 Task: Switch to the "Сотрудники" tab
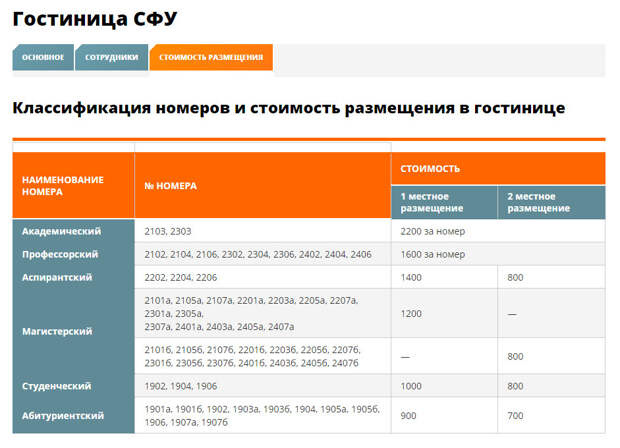pyautogui.click(x=111, y=58)
